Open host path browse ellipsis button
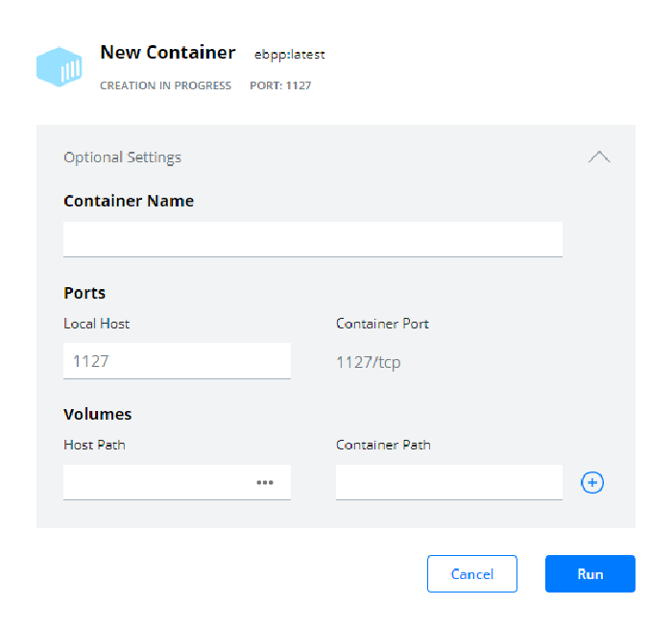672x629 pixels. tap(265, 482)
